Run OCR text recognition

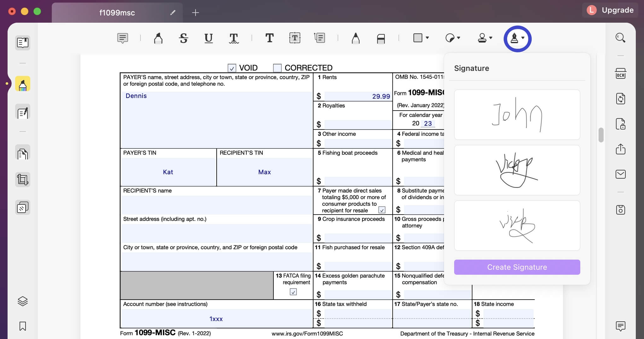[620, 74]
